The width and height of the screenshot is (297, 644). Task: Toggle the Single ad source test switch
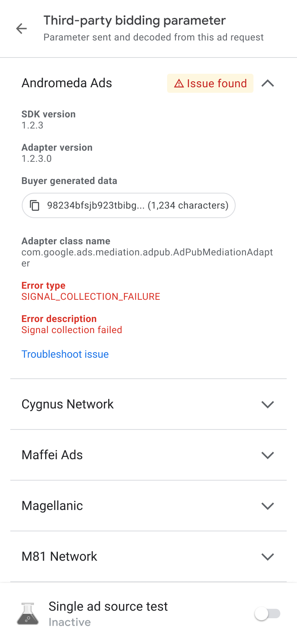tap(267, 614)
